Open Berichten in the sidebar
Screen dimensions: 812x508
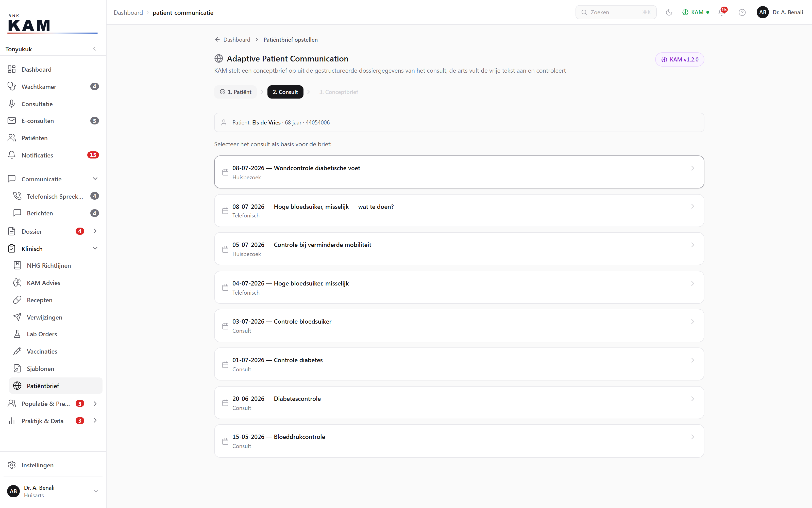pyautogui.click(x=56, y=213)
